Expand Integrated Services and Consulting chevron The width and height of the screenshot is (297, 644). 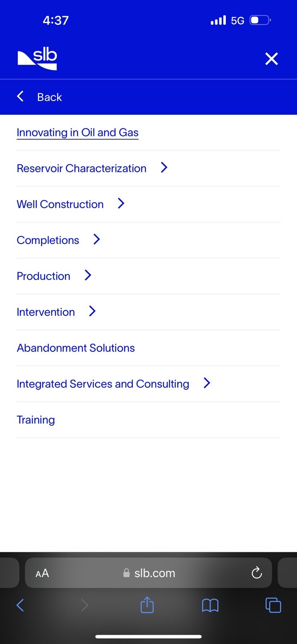tap(207, 383)
